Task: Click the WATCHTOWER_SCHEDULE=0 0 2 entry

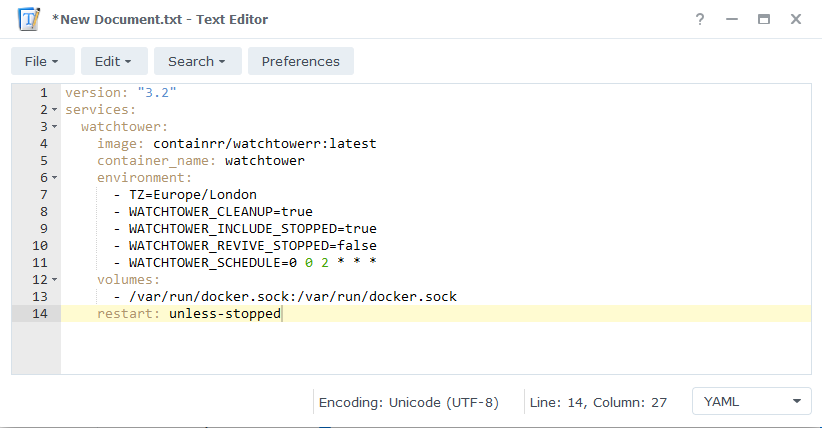Action: coord(253,263)
